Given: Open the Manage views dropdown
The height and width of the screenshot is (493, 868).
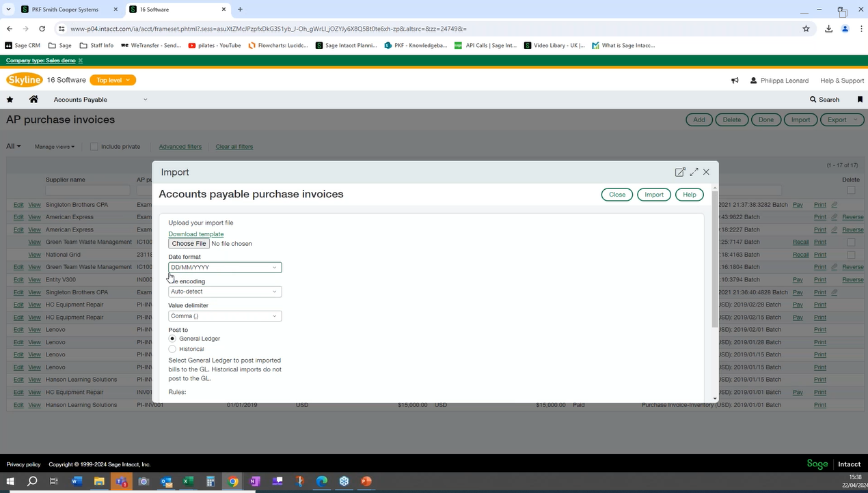Looking at the screenshot, I should pyautogui.click(x=55, y=147).
